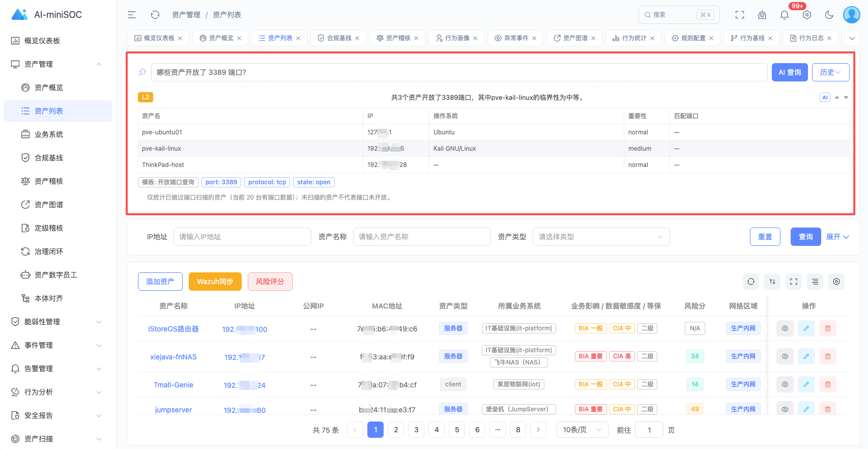Click the AI 查询 button

pos(790,72)
